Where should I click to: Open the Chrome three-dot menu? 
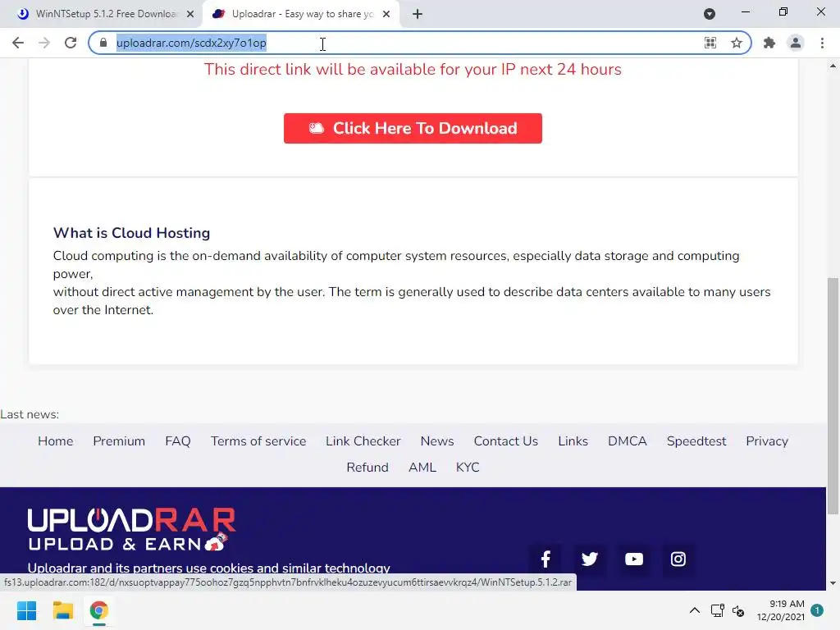coord(822,43)
